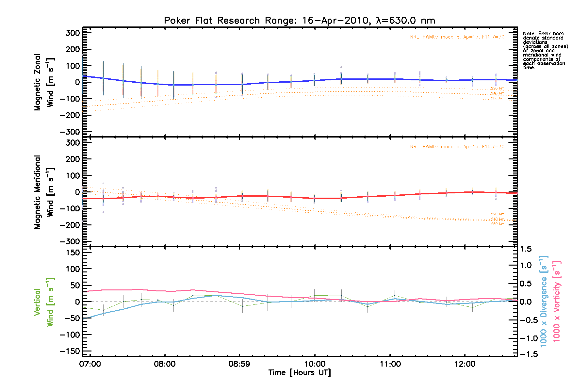Screen dimensions: 588x392
Task: Click NRL-HWM07 model label in zonal panel
Action: point(457,37)
